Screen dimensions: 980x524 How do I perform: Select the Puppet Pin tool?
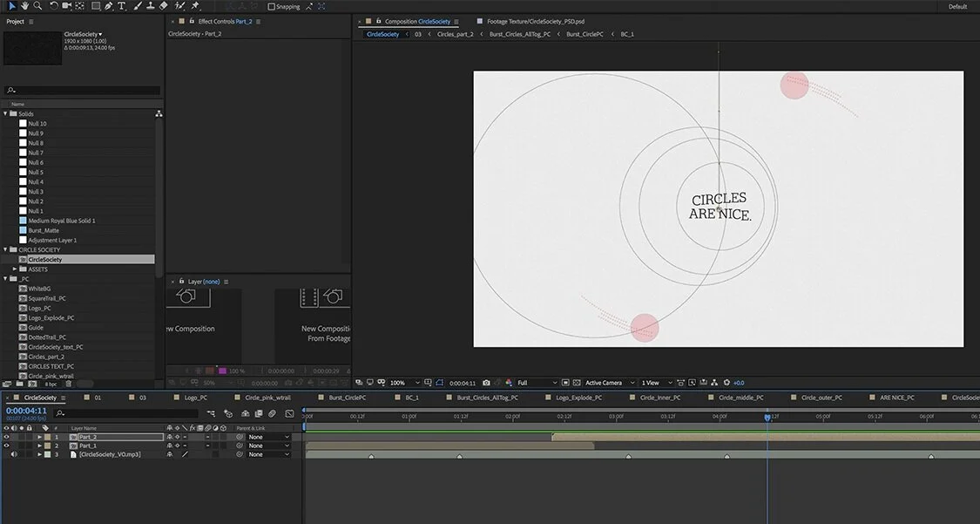coord(196,6)
